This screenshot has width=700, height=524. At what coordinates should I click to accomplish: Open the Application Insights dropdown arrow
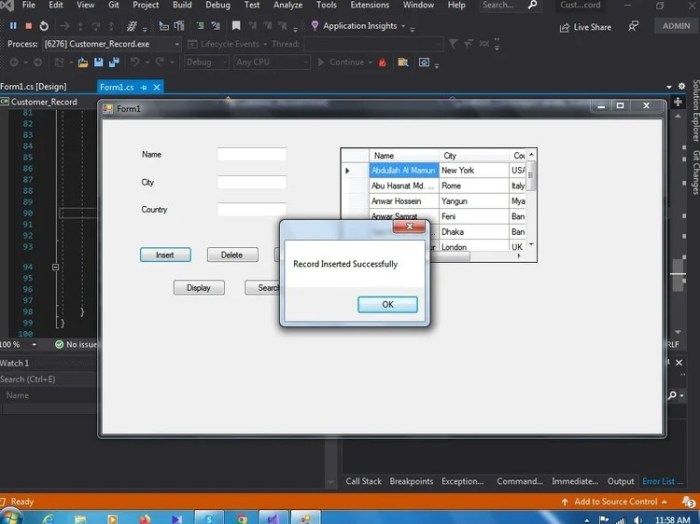tap(403, 26)
